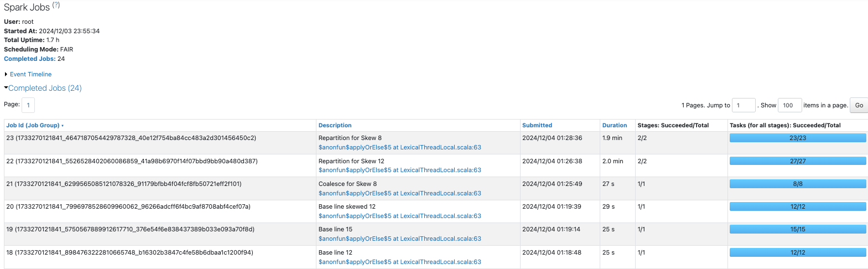Image resolution: width=868 pixels, height=269 pixels.
Task: Open job 23 code link under Repartition for Skew 8
Action: click(400, 147)
